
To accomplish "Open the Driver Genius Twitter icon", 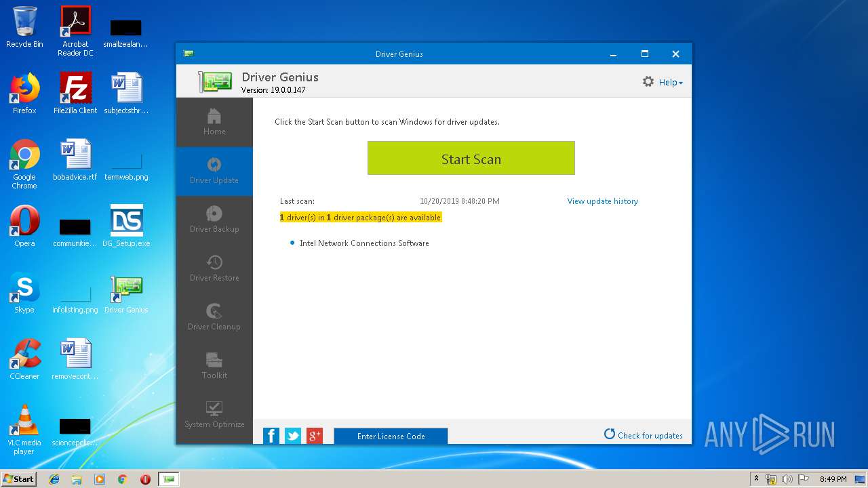I will 293,436.
